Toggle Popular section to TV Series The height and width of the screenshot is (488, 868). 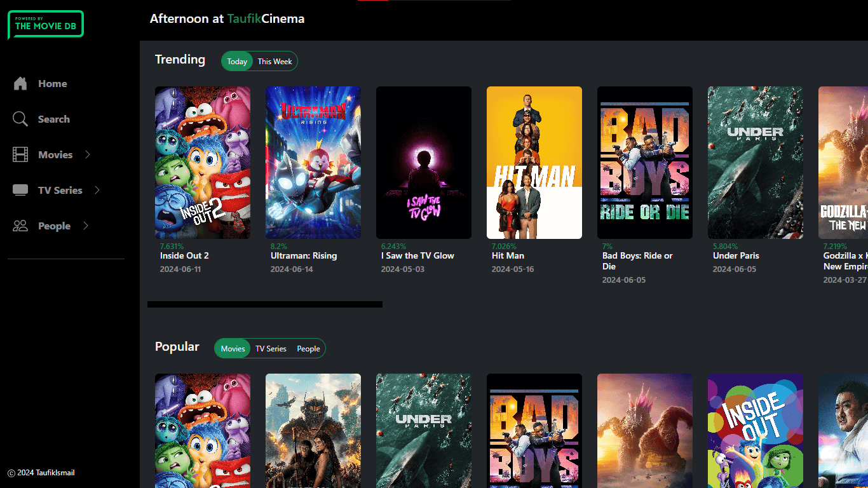(271, 348)
